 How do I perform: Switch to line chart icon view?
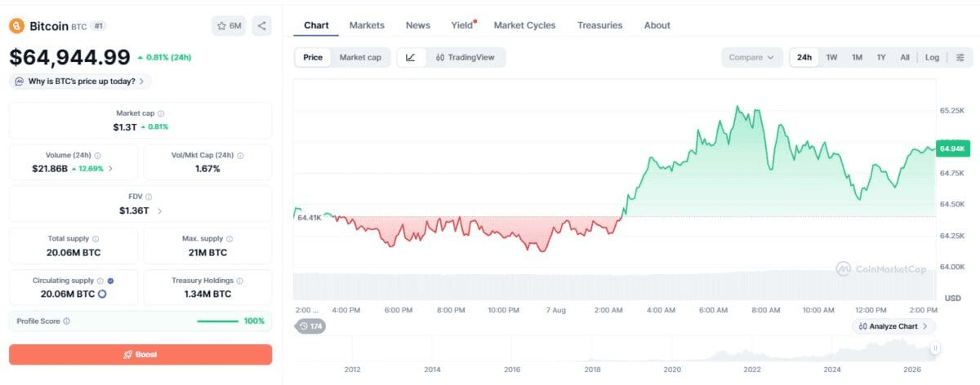411,57
